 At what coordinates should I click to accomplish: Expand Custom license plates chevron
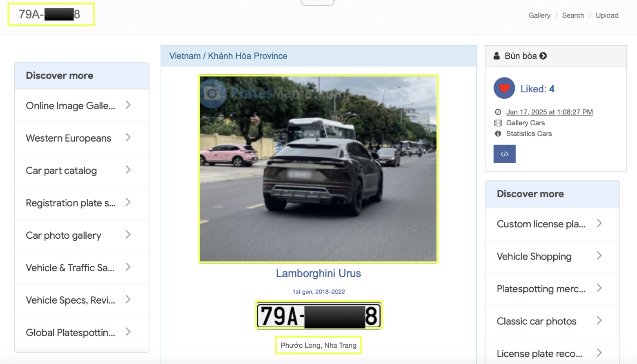coord(599,223)
